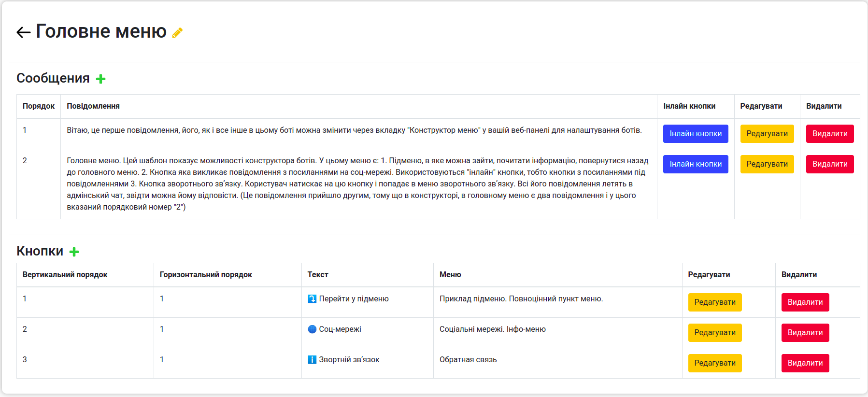
Task: Delete the Перейти у підменю button row
Action: pyautogui.click(x=805, y=302)
